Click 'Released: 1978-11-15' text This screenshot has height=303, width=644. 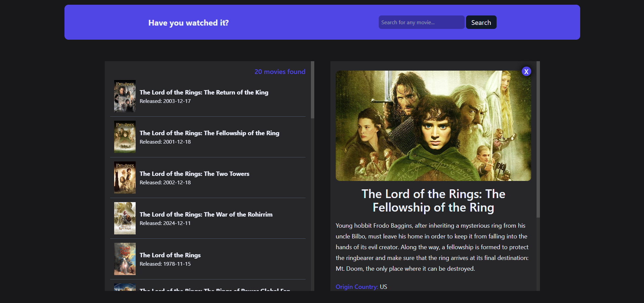pyautogui.click(x=165, y=264)
